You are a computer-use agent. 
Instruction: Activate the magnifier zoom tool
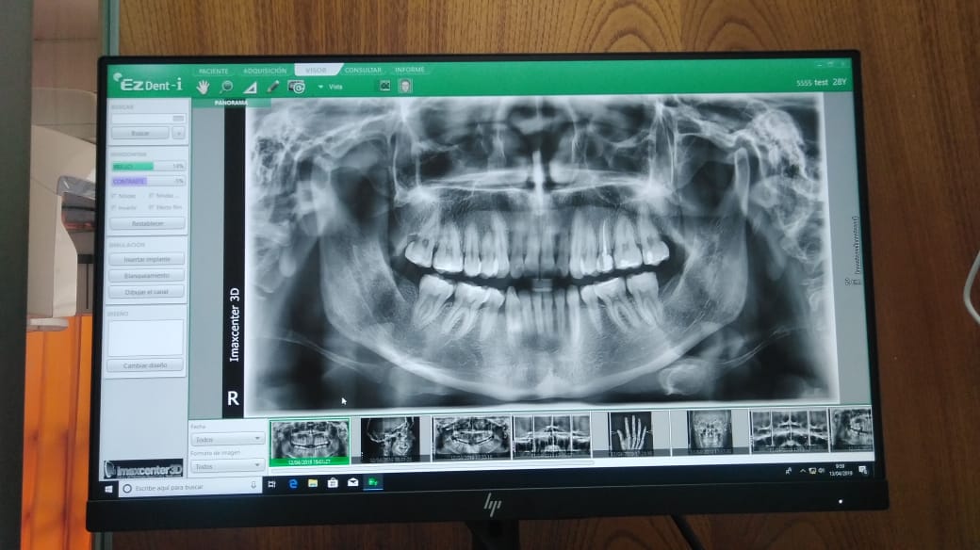point(226,87)
